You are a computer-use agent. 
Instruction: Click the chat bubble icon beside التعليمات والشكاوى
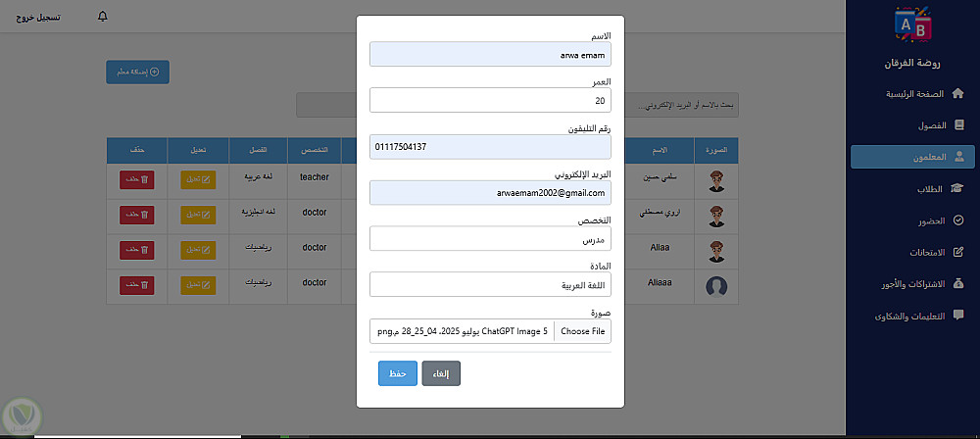[x=958, y=316]
